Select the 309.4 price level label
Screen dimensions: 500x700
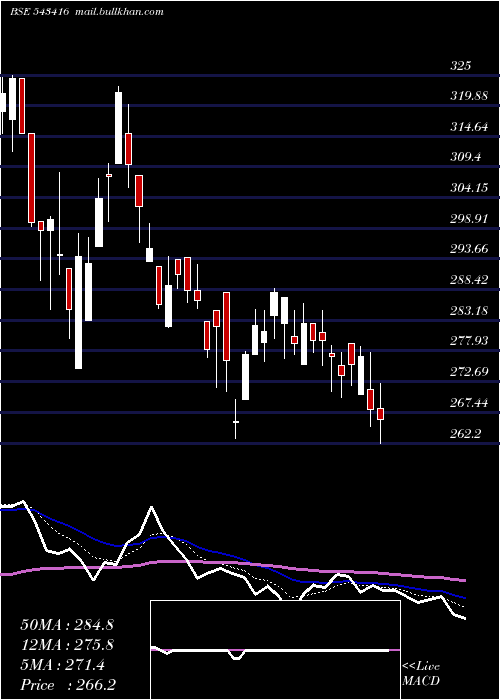pyautogui.click(x=466, y=157)
